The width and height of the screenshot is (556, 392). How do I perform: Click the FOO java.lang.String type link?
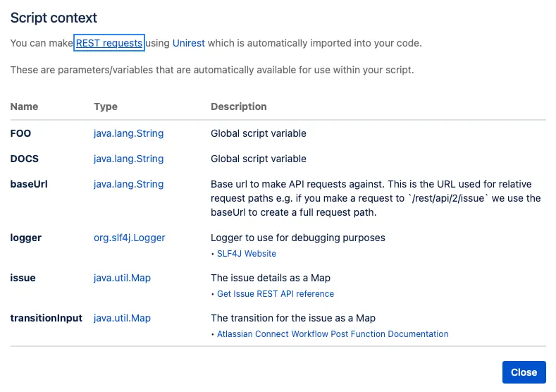point(129,133)
